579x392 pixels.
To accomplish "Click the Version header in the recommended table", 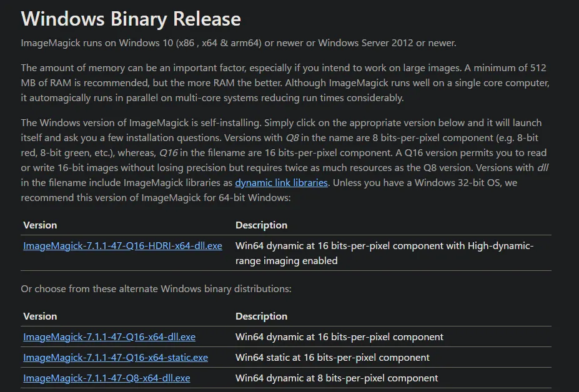I will click(x=40, y=225).
